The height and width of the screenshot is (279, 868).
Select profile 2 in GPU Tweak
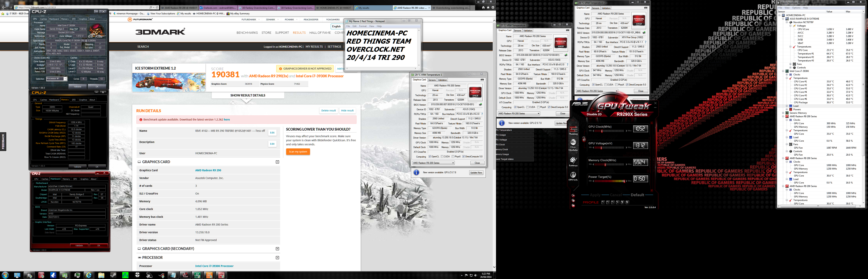[608, 202]
